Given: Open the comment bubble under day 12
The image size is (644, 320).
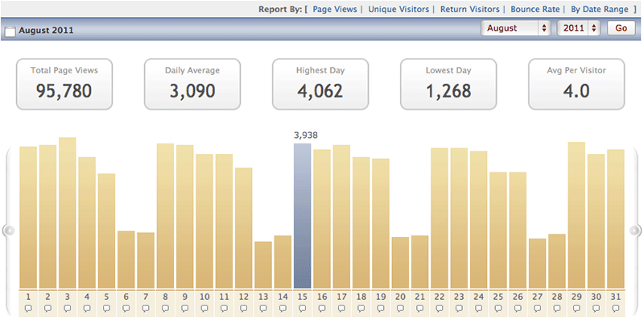Looking at the screenshot, I should (x=244, y=308).
